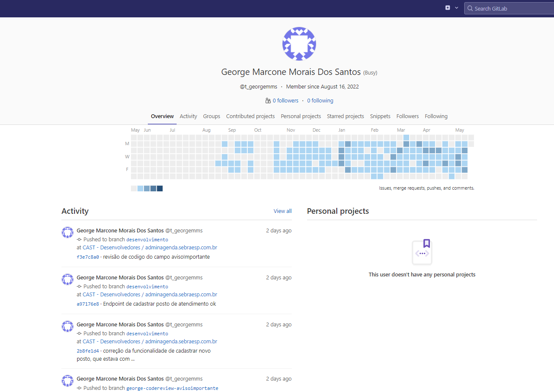Screen dimensions: 554x392
Task: Click the people icon beside 0 followers
Action: pos(268,101)
